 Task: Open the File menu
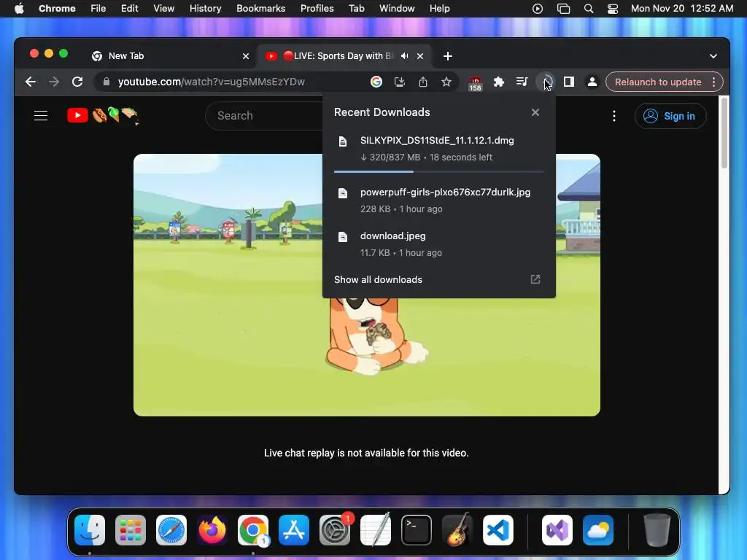tap(98, 9)
